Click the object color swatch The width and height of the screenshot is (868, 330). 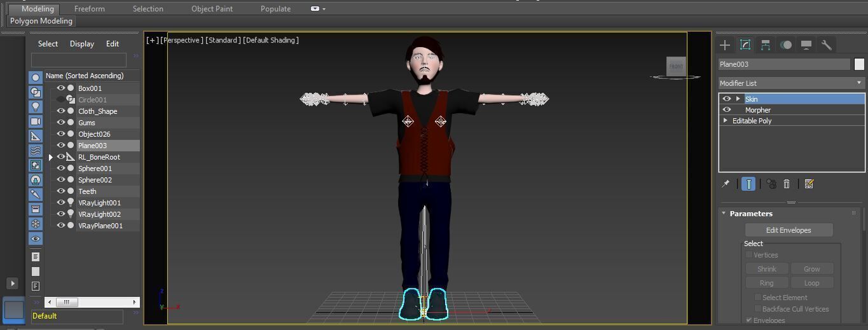click(x=859, y=64)
